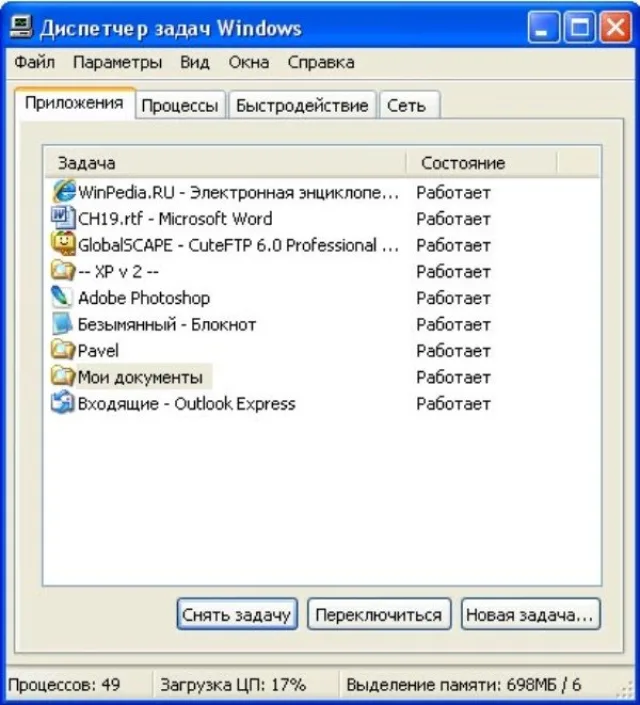The height and width of the screenshot is (705, 640).
Task: Open the Окна menu
Action: tap(249, 62)
